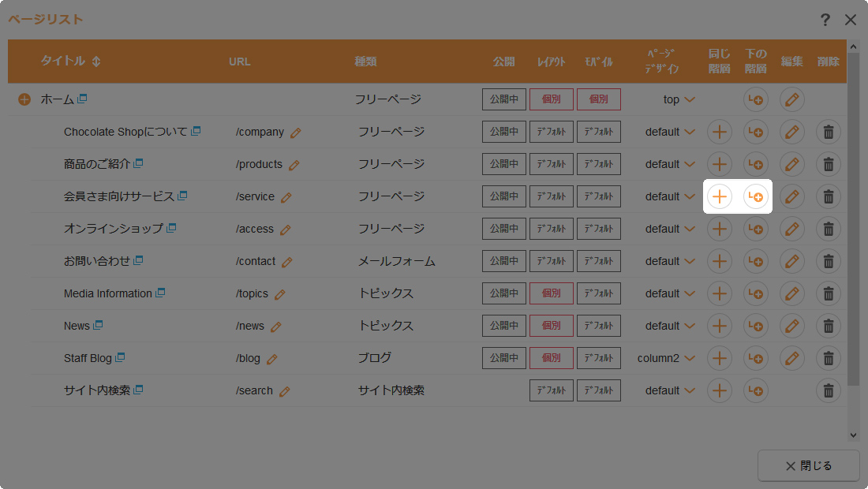Toggle ホーム layout 個別 setting
The width and height of the screenshot is (868, 489).
(552, 99)
